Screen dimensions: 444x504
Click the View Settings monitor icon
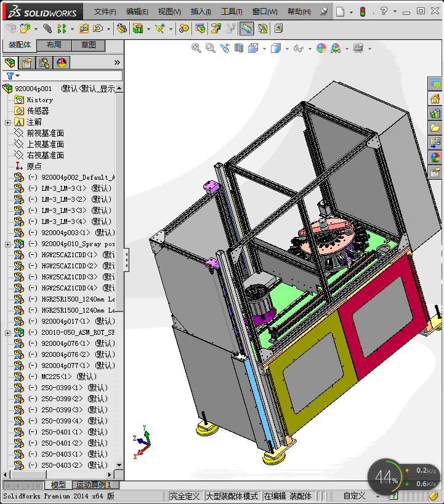pos(358,48)
